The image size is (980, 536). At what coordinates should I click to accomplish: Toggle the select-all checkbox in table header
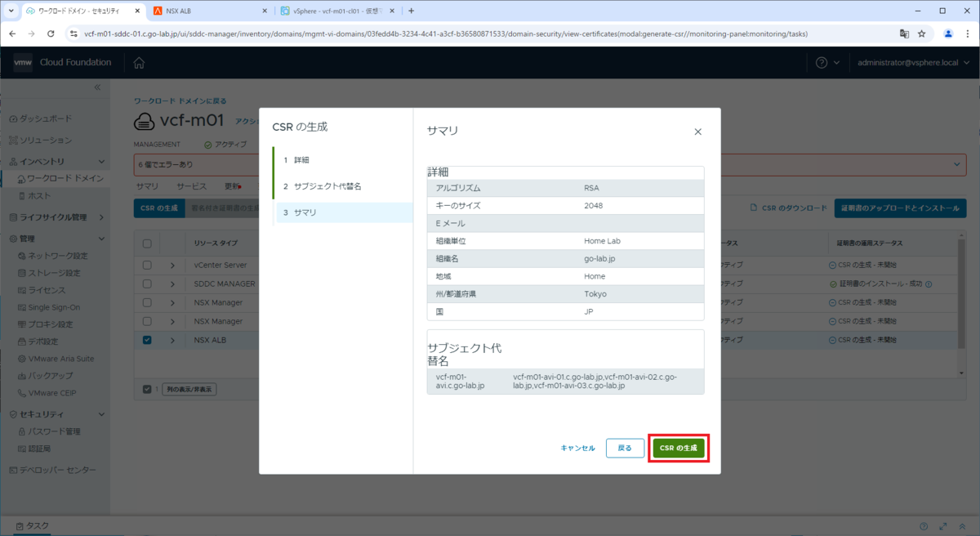coord(147,243)
